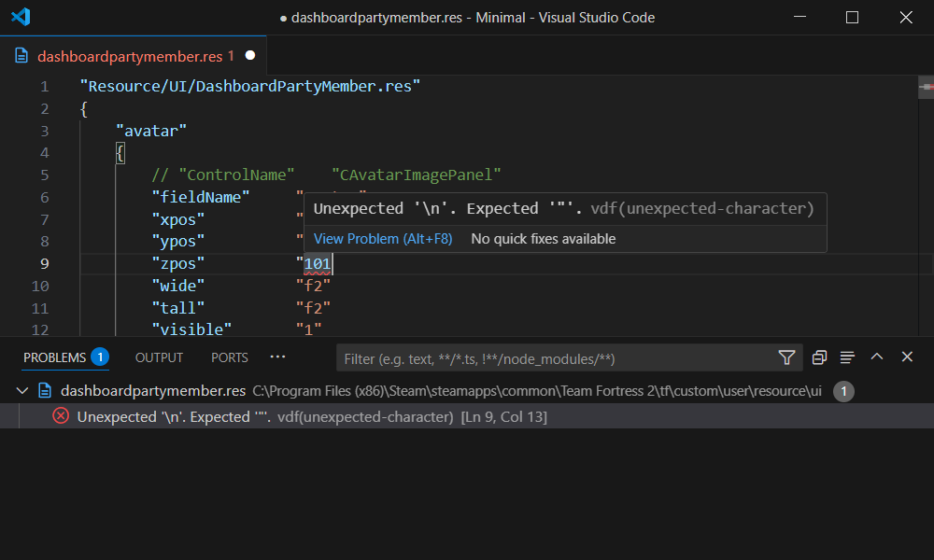Click the underlined value 101 on line 9
The height and width of the screenshot is (560, 934).
317,263
